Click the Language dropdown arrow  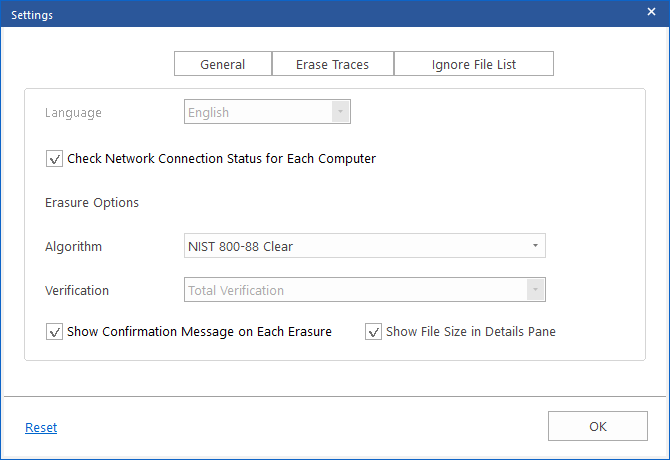pos(340,112)
